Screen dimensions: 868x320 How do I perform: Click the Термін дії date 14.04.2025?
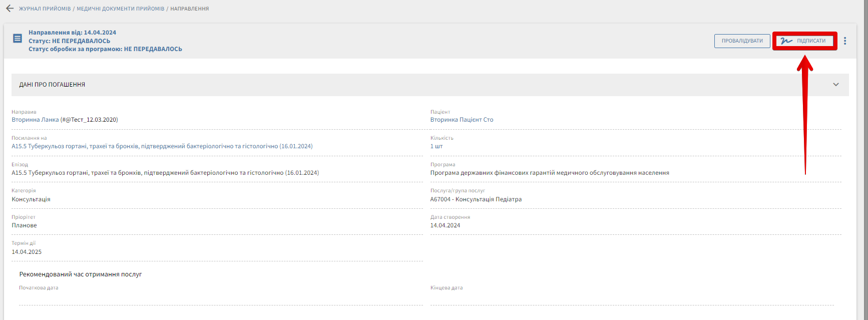[x=27, y=252]
